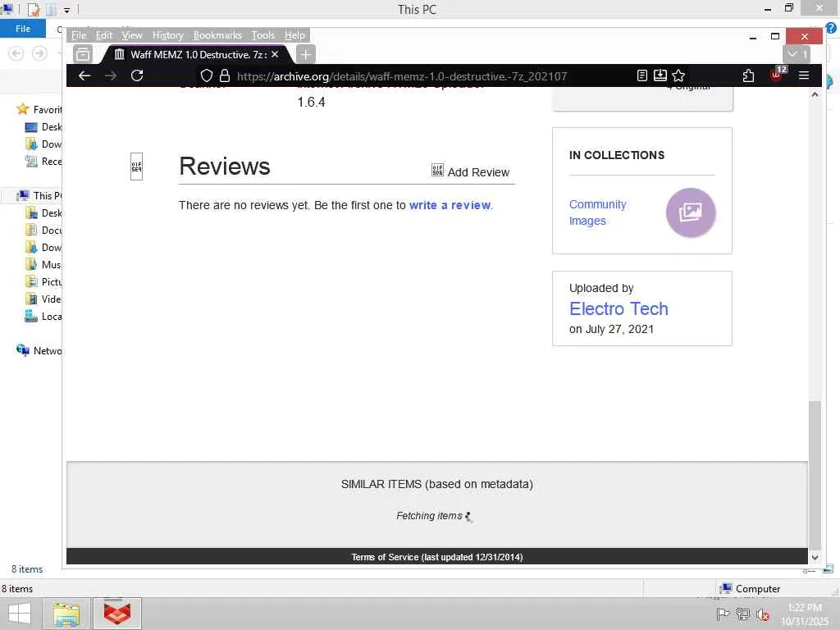Open the tab overview icon
Image resolution: width=840 pixels, height=630 pixels.
[x=83, y=54]
